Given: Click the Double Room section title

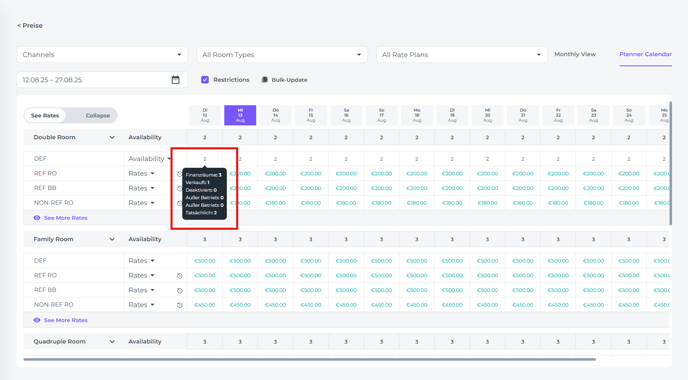Looking at the screenshot, I should coord(54,137).
